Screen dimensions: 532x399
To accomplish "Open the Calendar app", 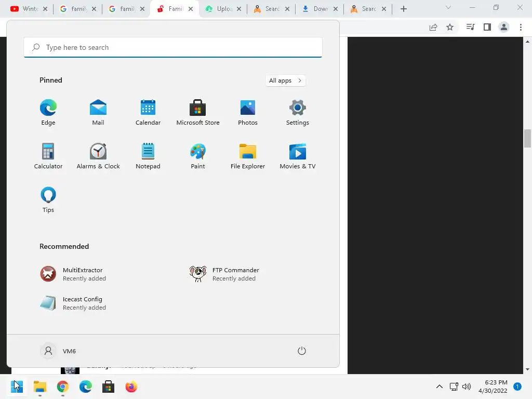I will click(148, 112).
